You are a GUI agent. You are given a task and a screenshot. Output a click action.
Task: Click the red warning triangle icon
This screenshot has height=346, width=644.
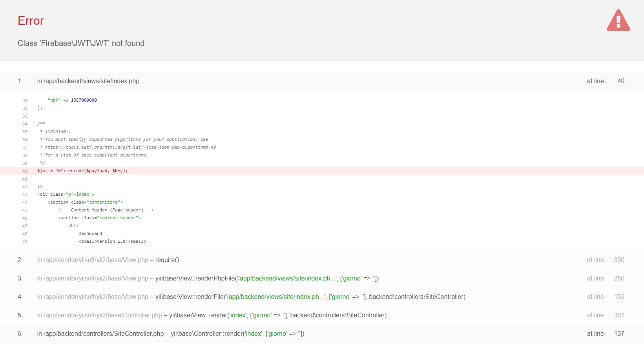[618, 20]
